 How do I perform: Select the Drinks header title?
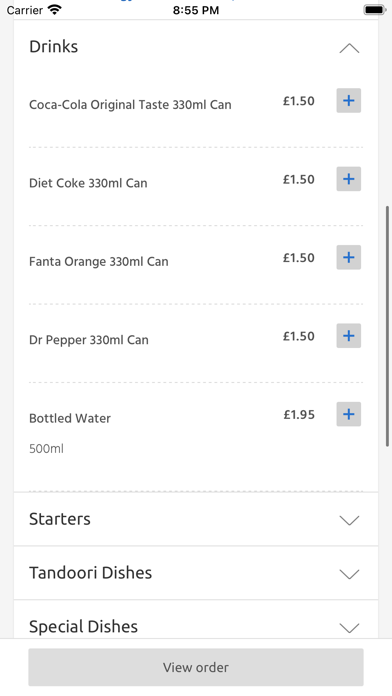[x=54, y=47]
